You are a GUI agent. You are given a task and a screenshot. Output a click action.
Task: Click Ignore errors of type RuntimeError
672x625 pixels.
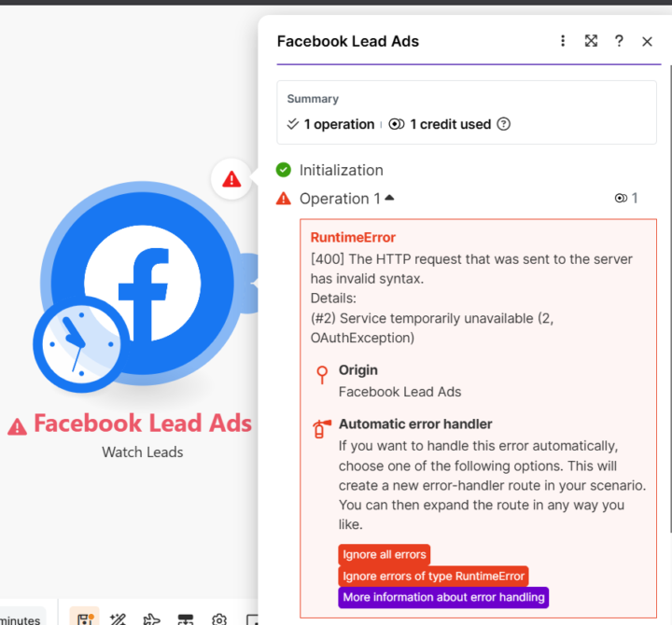click(x=433, y=576)
